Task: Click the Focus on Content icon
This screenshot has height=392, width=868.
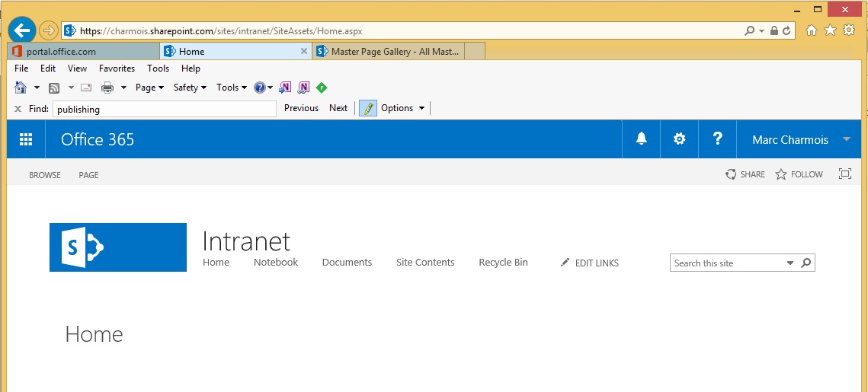Action: (x=844, y=174)
